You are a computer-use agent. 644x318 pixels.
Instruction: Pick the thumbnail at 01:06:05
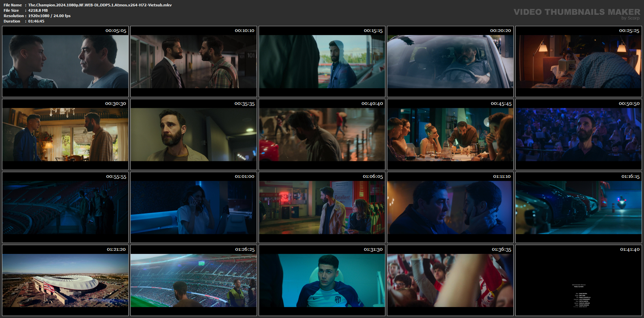(x=322, y=207)
